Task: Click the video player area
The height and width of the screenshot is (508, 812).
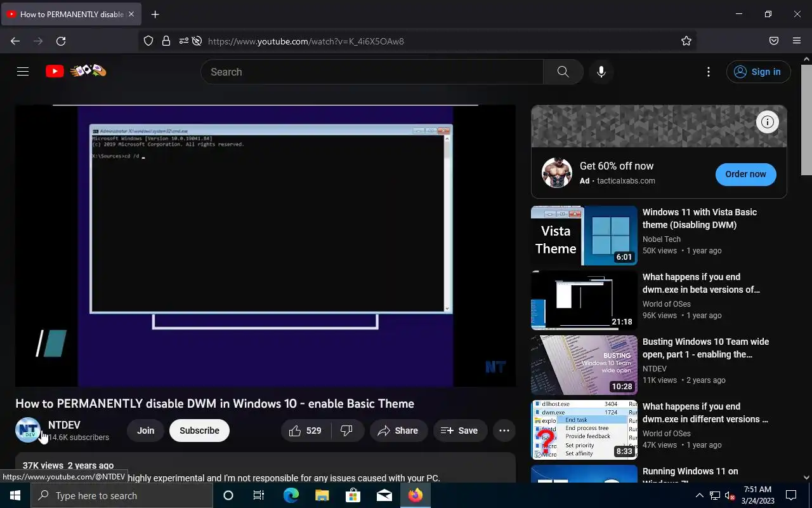Action: pos(265,246)
